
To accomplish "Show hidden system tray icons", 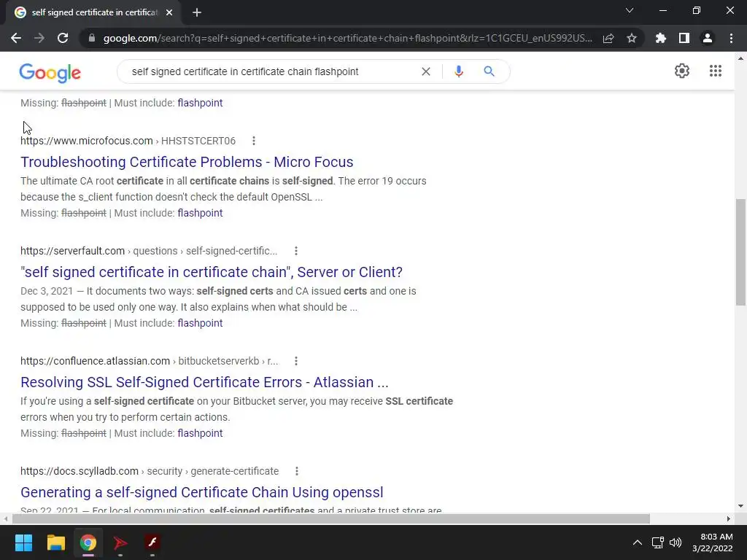I will tap(637, 542).
